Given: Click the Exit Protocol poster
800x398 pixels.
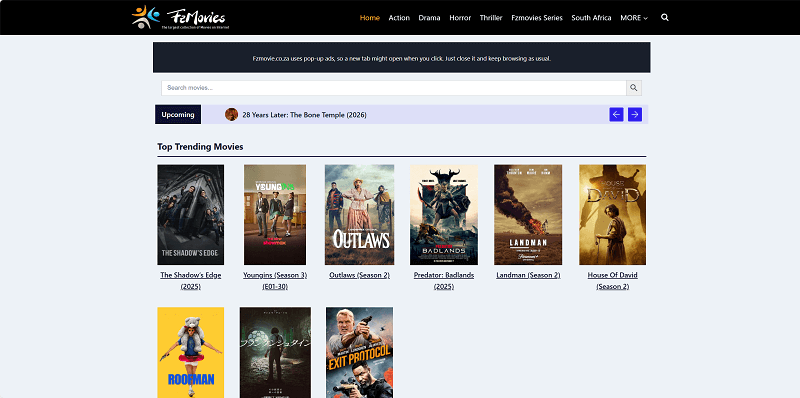Looking at the screenshot, I should [359, 353].
